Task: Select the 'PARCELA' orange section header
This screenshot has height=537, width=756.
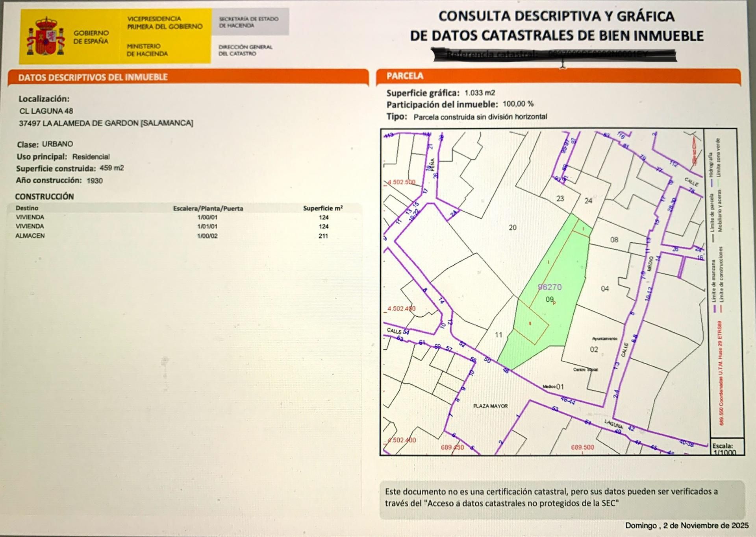Action: 405,76
